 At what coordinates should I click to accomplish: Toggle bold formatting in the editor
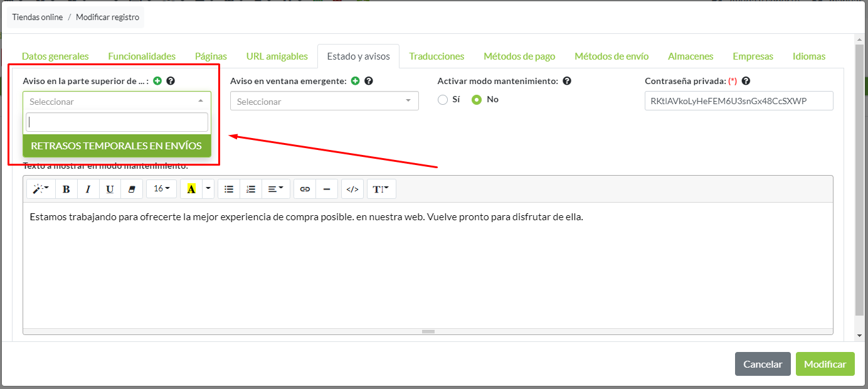(66, 189)
